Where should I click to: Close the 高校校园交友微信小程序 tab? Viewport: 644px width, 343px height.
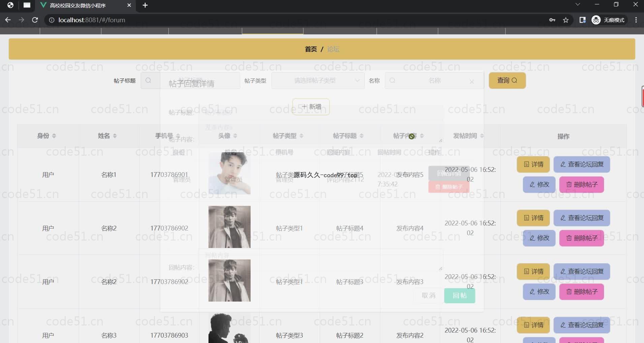pyautogui.click(x=129, y=5)
